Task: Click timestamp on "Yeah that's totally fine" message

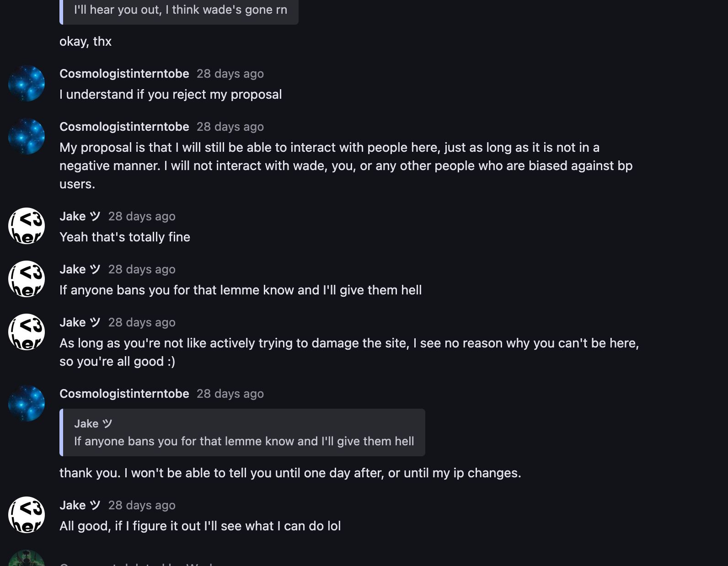Action: 142,216
